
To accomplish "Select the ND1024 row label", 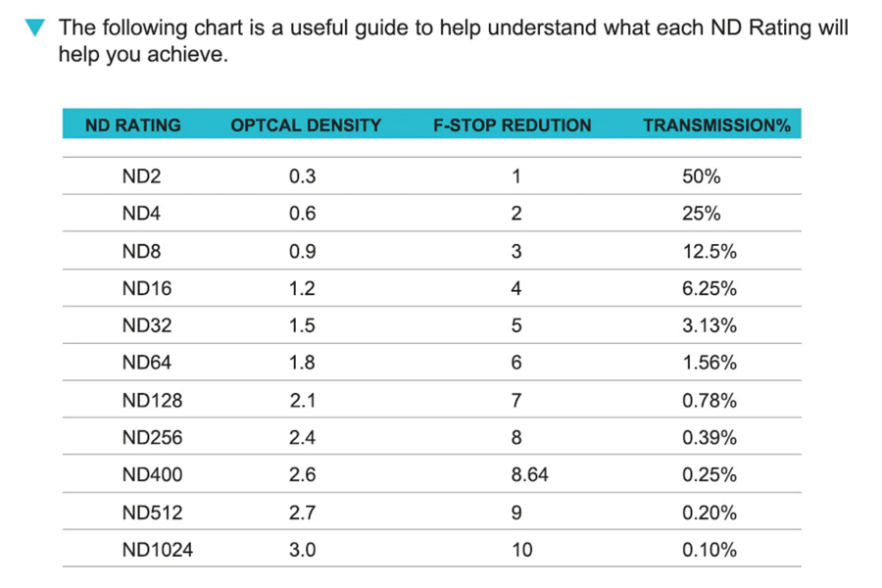I will click(158, 549).
